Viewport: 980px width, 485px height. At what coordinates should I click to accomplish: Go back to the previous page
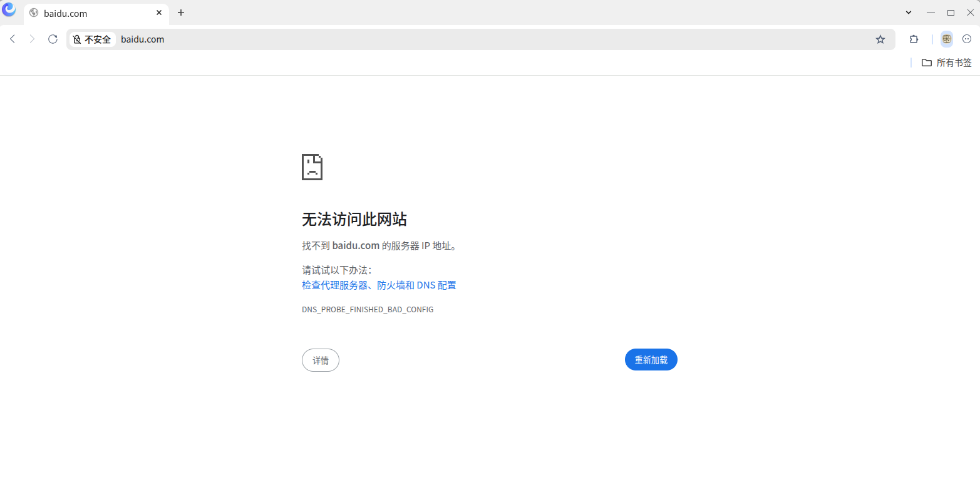pyautogui.click(x=13, y=39)
